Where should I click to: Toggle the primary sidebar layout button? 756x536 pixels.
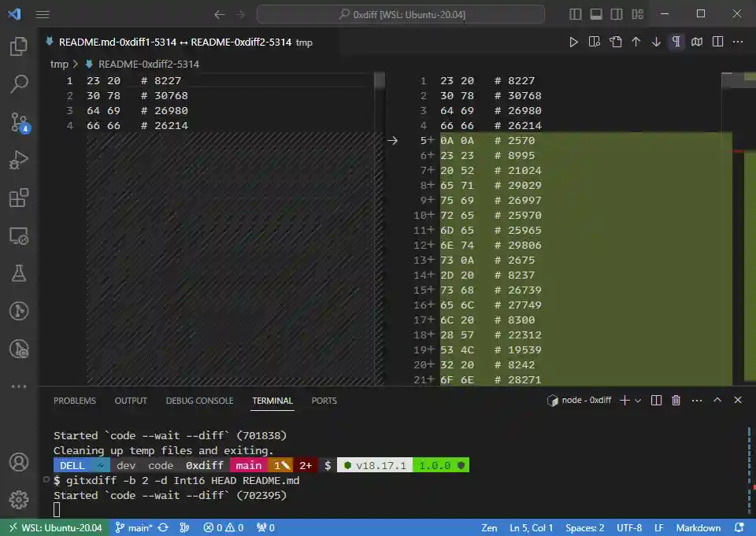[x=576, y=14]
